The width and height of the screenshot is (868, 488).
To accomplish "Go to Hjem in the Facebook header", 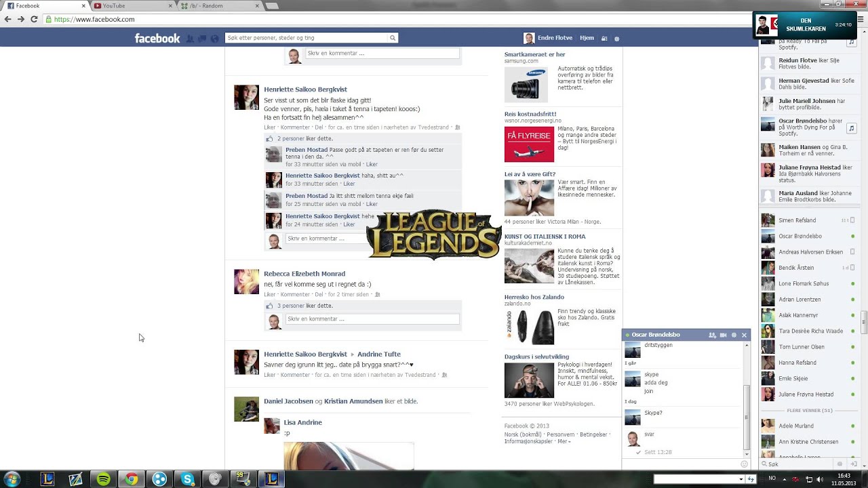I will pos(587,38).
